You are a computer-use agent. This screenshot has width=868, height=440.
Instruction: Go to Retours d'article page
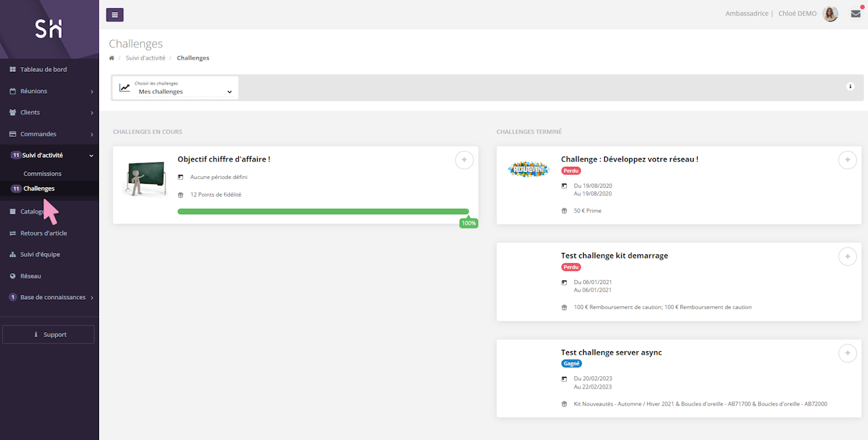click(x=43, y=233)
